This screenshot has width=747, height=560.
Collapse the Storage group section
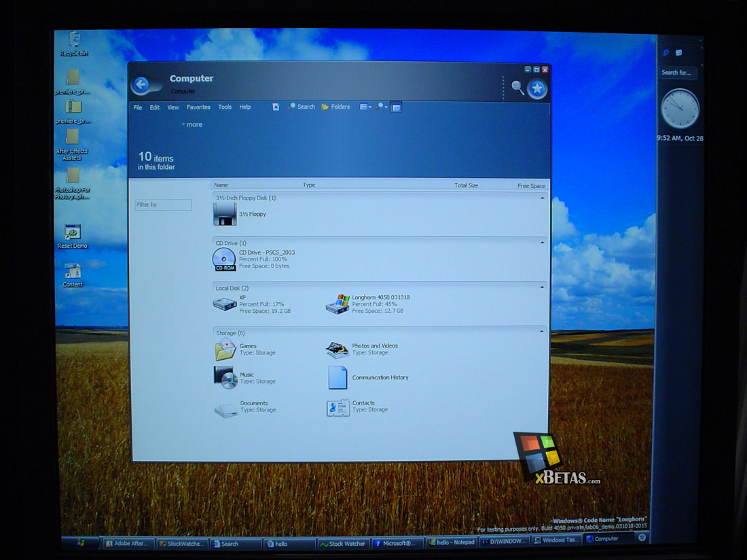(x=542, y=331)
